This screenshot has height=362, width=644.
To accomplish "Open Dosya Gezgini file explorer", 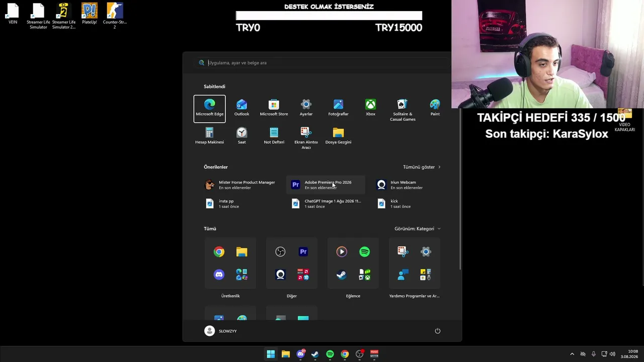I will [338, 136].
